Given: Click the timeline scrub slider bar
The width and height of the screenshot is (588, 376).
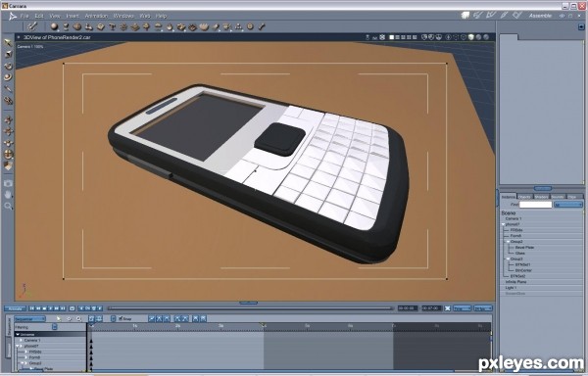Looking at the screenshot, I should point(250,308).
